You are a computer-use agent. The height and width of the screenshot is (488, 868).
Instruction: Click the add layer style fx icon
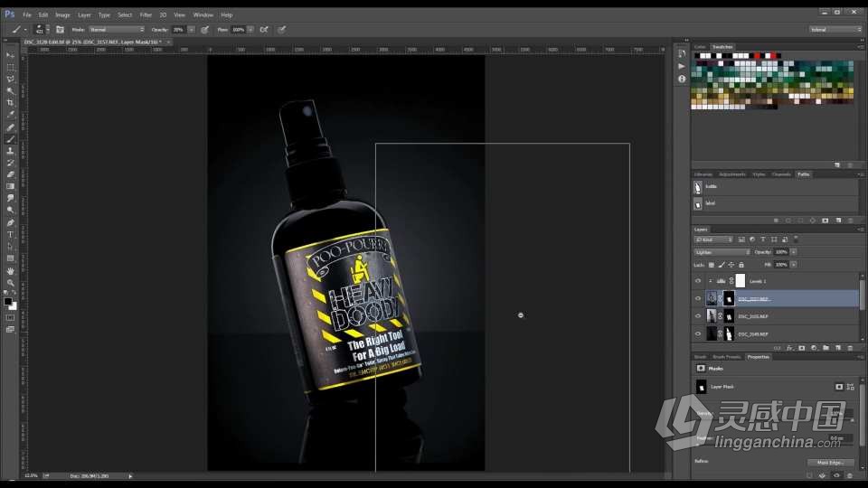tap(789, 347)
